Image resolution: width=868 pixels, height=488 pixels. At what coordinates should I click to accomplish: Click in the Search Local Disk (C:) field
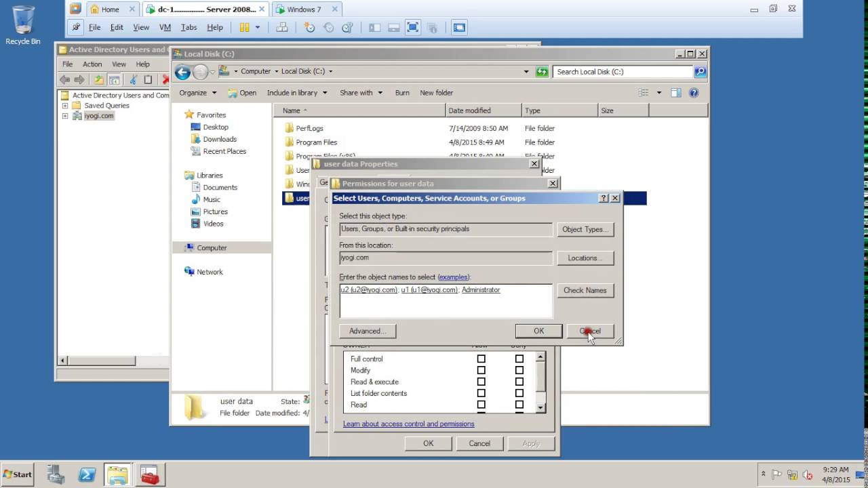(x=623, y=72)
